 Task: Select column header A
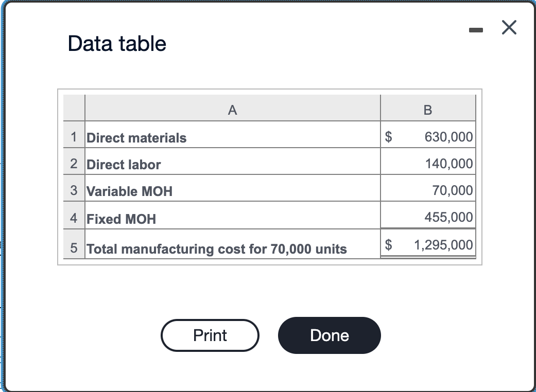click(232, 110)
